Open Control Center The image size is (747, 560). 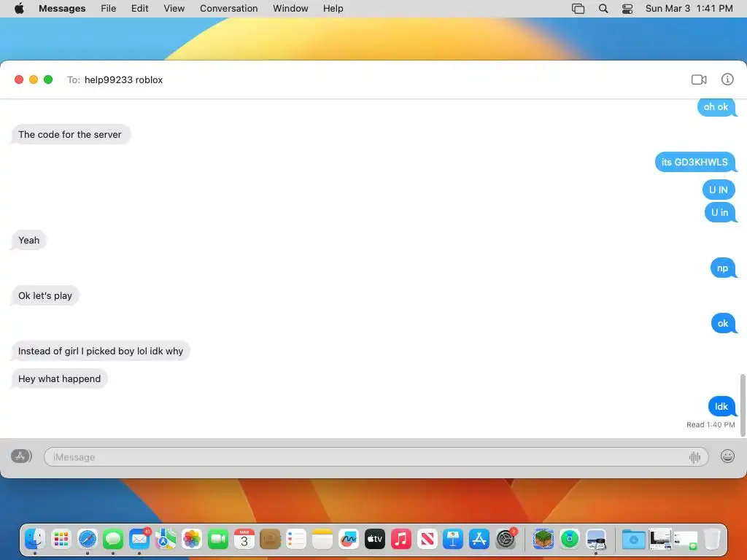[627, 9]
